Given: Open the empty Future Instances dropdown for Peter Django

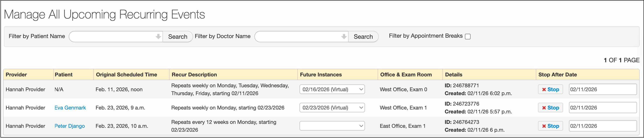Looking at the screenshot, I should (332, 126).
